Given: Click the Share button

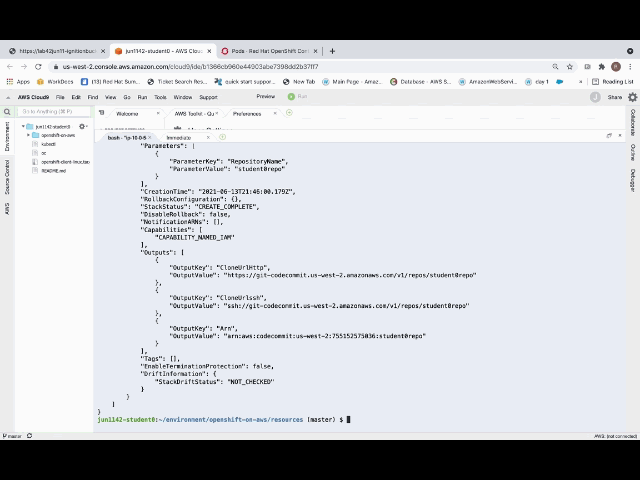Looking at the screenshot, I should (614, 97).
